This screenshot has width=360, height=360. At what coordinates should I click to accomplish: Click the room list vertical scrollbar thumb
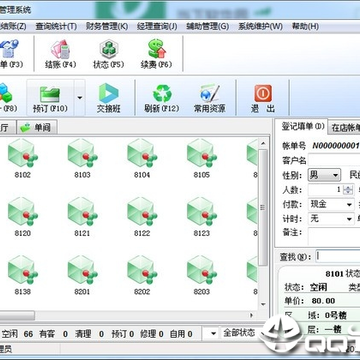(263, 207)
